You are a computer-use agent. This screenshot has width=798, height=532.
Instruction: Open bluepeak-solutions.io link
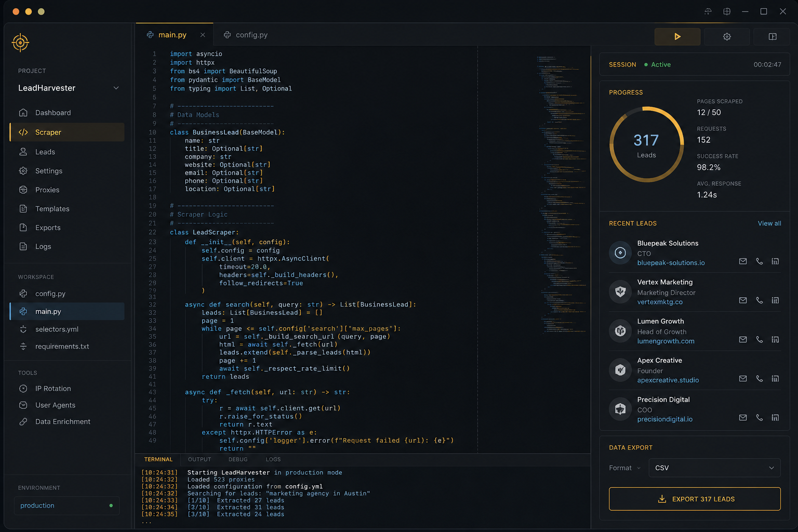[671, 263]
